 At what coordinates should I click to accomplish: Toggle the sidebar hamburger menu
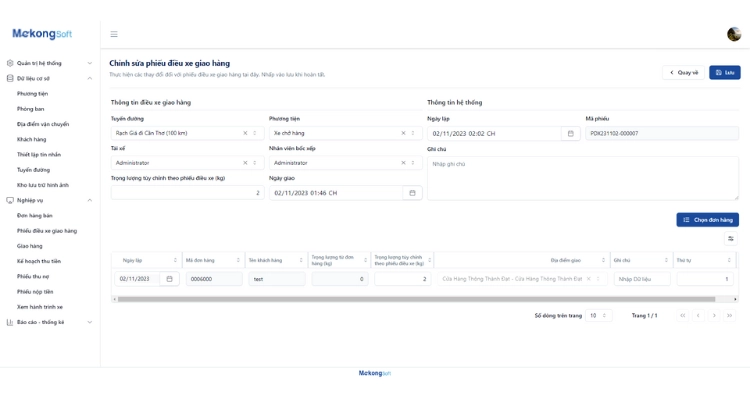coord(114,34)
